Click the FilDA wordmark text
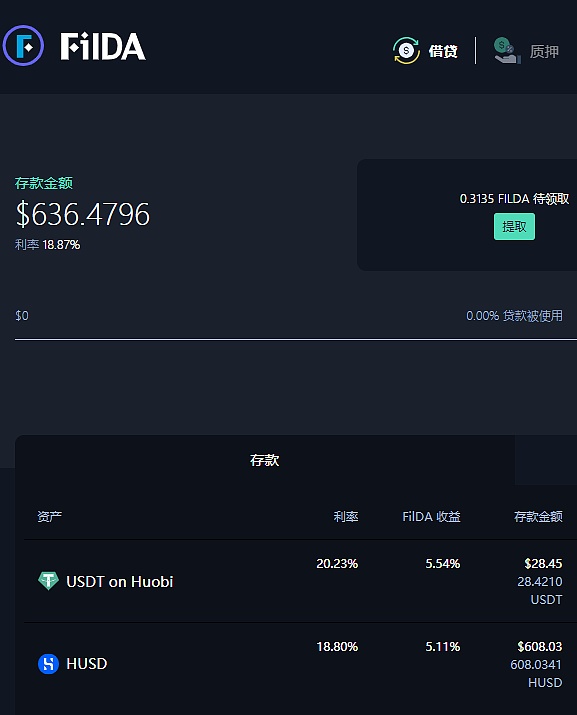 pos(103,47)
